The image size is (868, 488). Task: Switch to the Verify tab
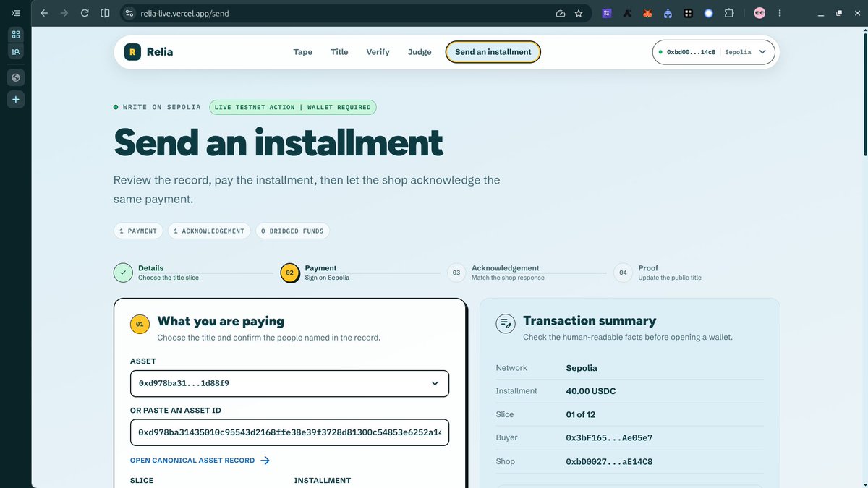378,52
